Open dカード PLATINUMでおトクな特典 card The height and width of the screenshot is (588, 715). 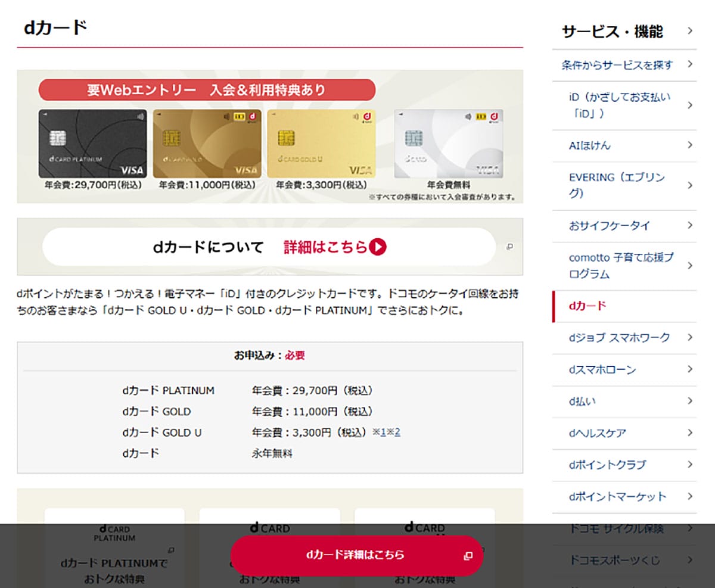114,547
